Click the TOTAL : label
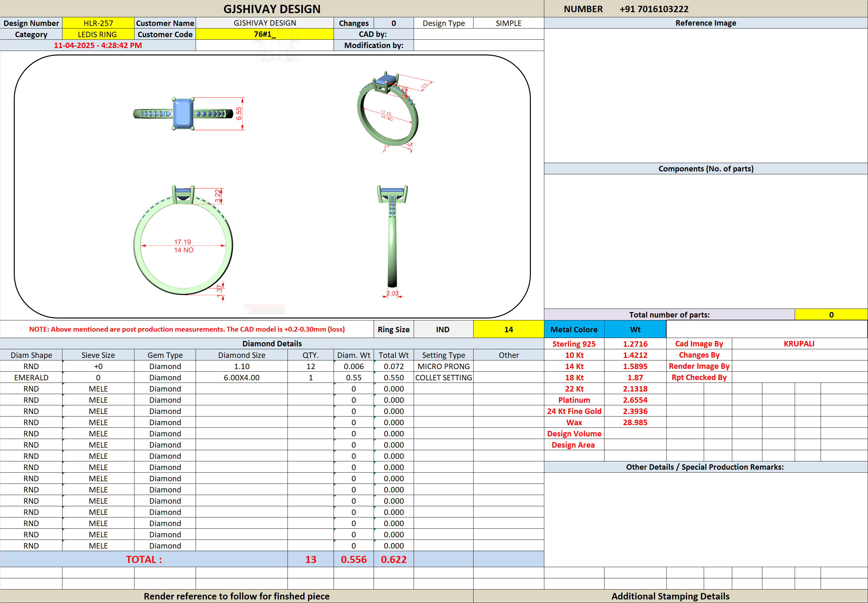 coord(144,559)
